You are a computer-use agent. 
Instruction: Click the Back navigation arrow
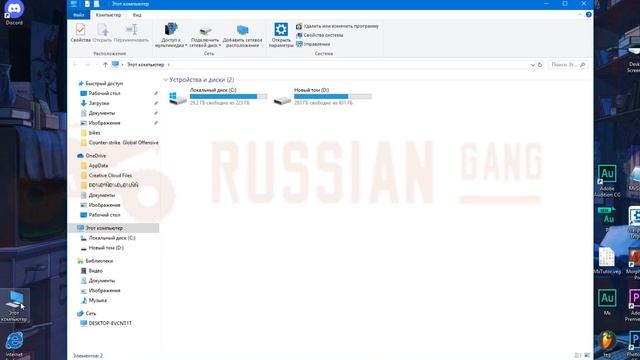75,64
